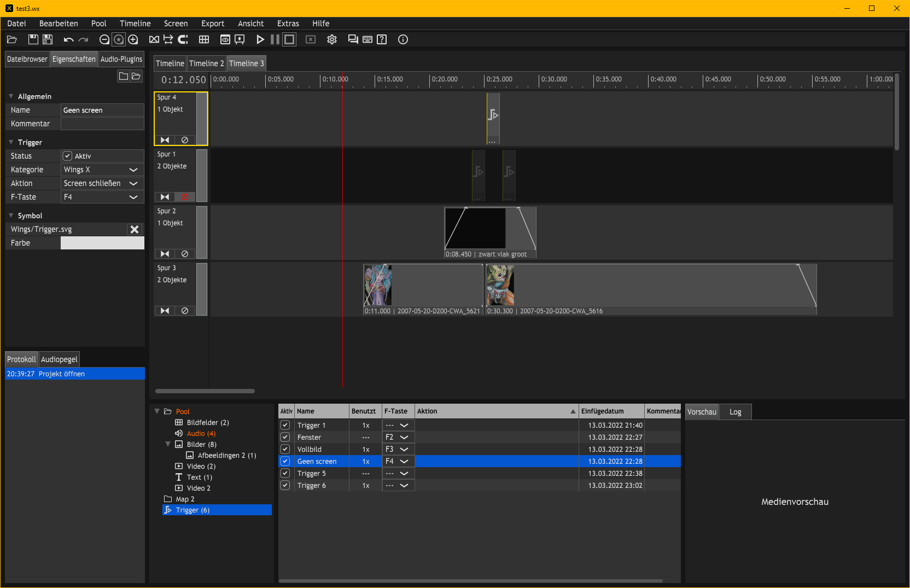Image resolution: width=910 pixels, height=588 pixels.
Task: Click Save As second floppy disk icon
Action: [x=48, y=39]
